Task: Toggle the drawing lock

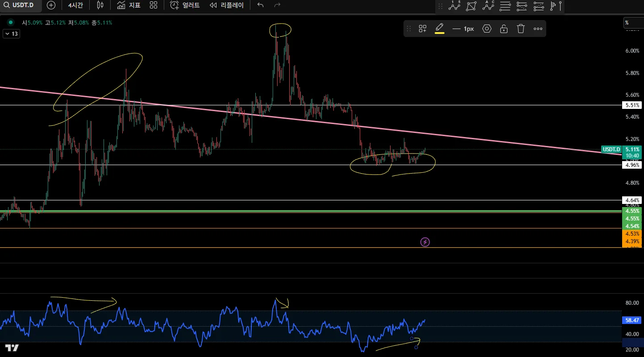Action: point(504,29)
